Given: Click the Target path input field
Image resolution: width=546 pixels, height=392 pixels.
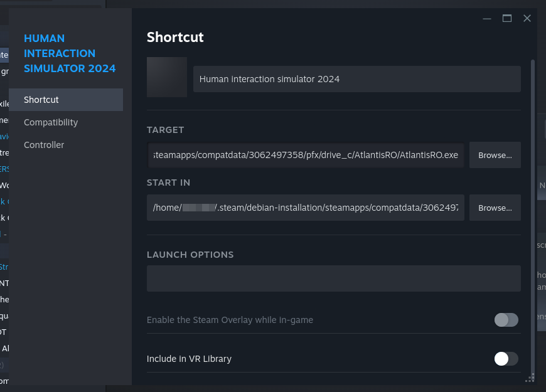Looking at the screenshot, I should [x=306, y=155].
